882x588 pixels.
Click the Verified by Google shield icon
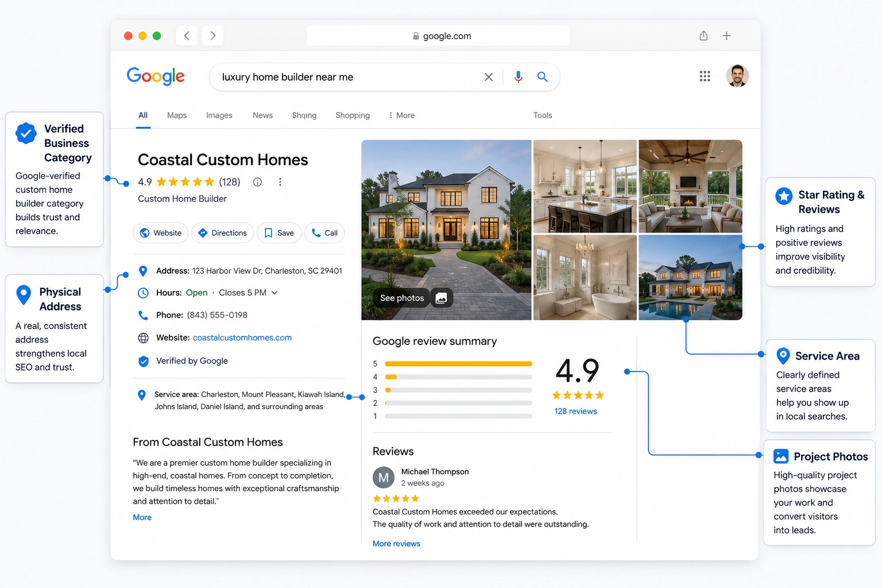click(143, 361)
